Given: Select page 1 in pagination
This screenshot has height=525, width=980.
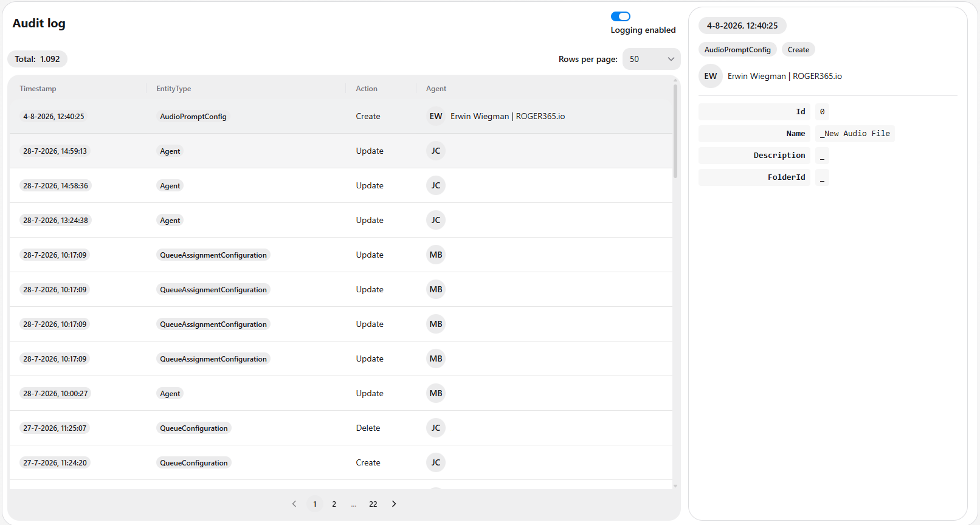Looking at the screenshot, I should click(x=315, y=504).
